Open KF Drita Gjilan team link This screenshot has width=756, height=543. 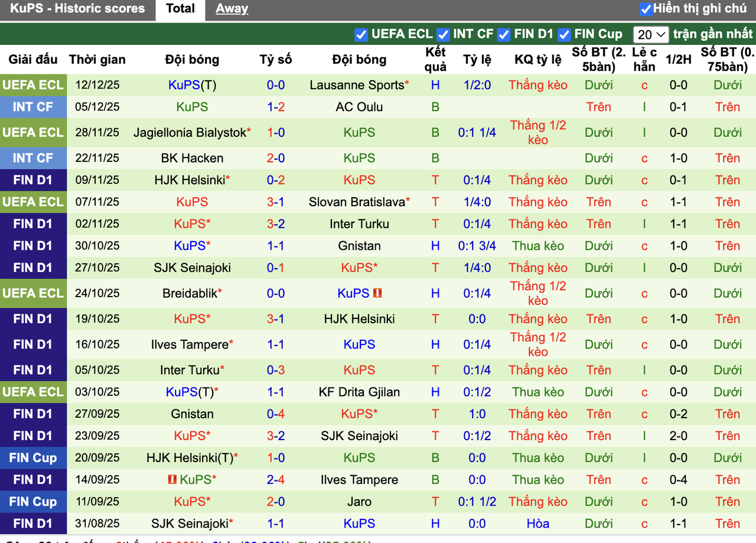(x=359, y=392)
